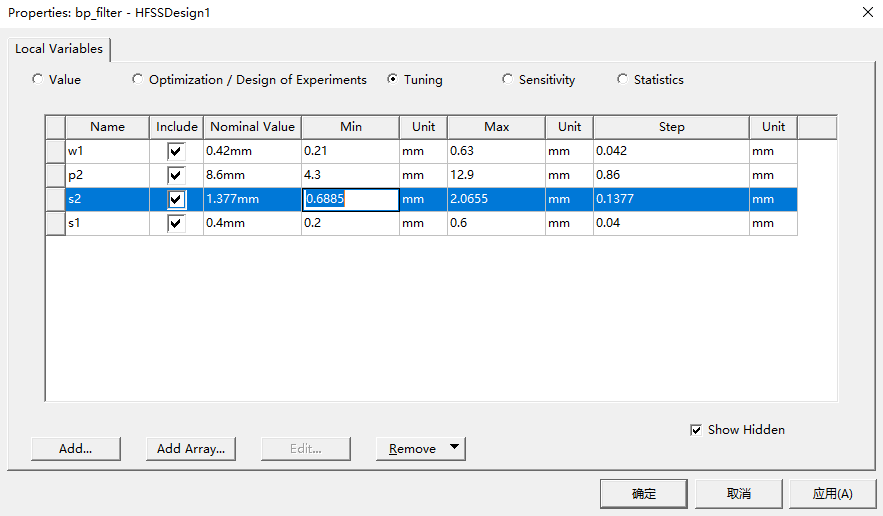Select the Statistics radio button

623,79
